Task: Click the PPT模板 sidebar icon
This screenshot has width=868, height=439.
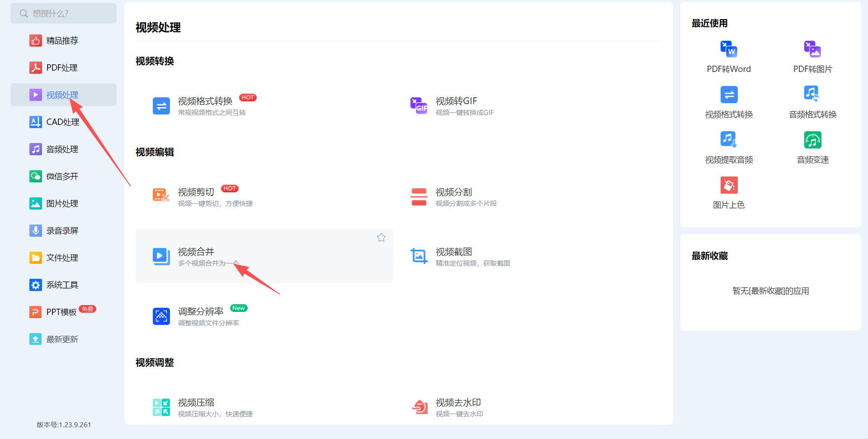Action: pyautogui.click(x=35, y=312)
